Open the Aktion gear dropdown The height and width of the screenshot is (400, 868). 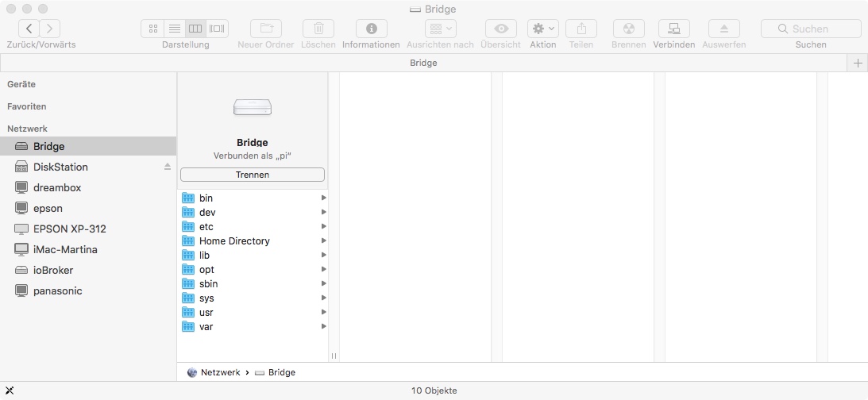click(x=543, y=29)
